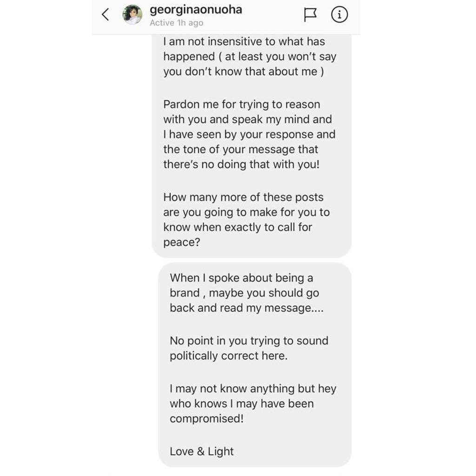Image resolution: width=476 pixels, height=476 pixels.
Task: Tap the 'politically correct here.' line
Action: point(228,356)
